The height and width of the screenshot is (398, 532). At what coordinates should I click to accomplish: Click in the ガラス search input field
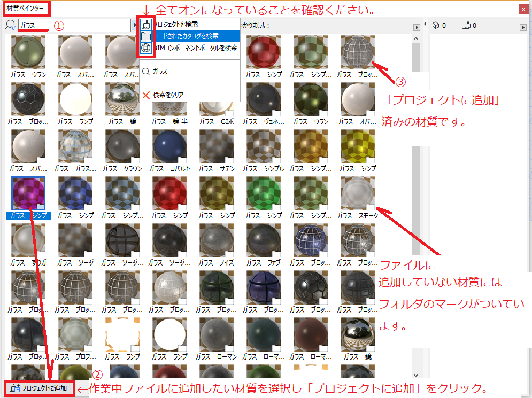74,25
